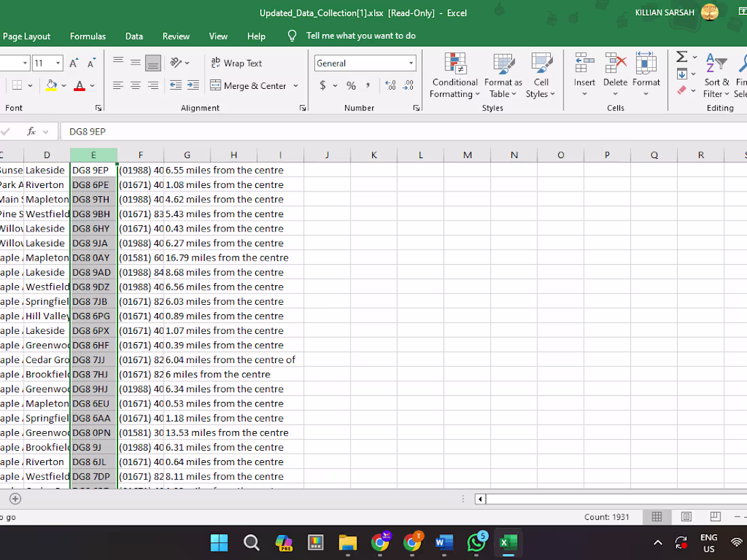Apply percent style

[x=351, y=86]
